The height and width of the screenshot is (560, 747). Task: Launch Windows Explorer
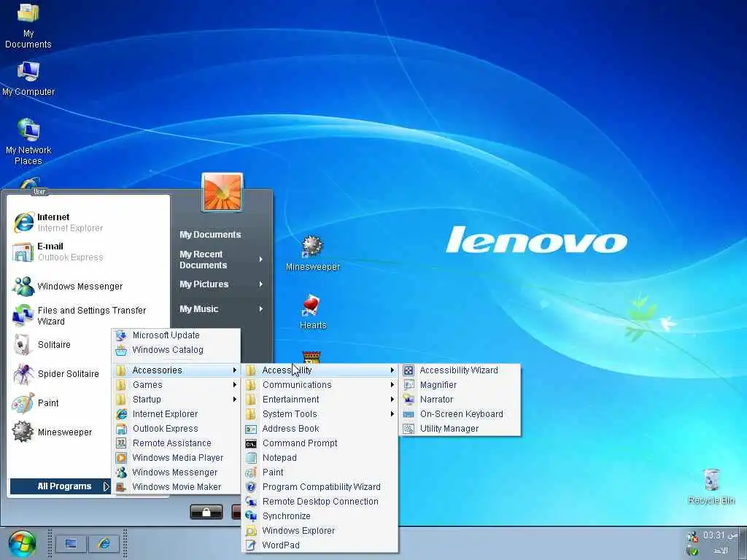tap(320, 531)
